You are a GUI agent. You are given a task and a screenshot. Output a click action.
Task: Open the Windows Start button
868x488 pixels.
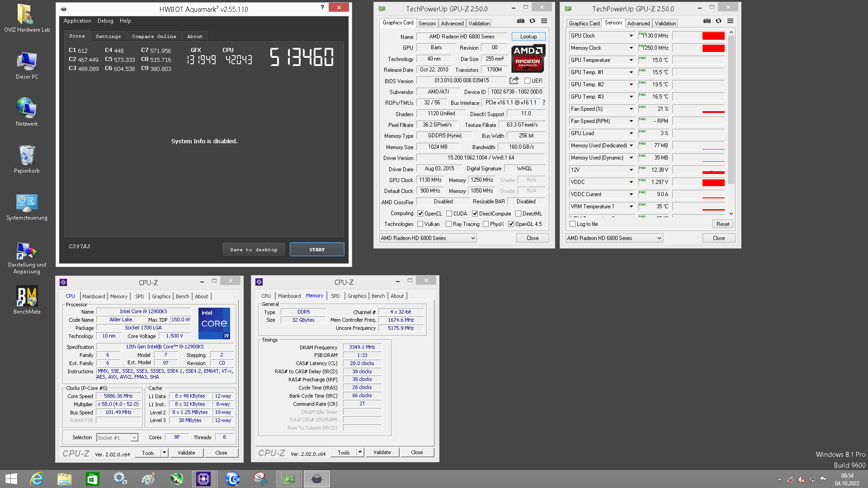tap(11, 479)
